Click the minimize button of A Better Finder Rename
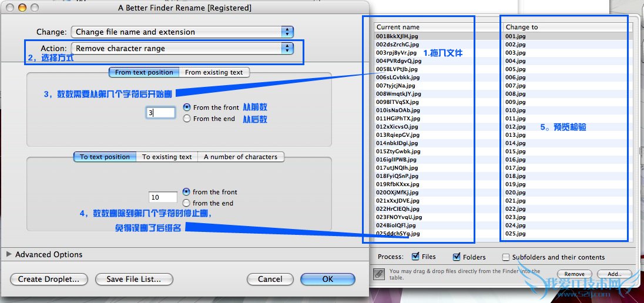The height and width of the screenshot is (303, 644). click(x=22, y=8)
